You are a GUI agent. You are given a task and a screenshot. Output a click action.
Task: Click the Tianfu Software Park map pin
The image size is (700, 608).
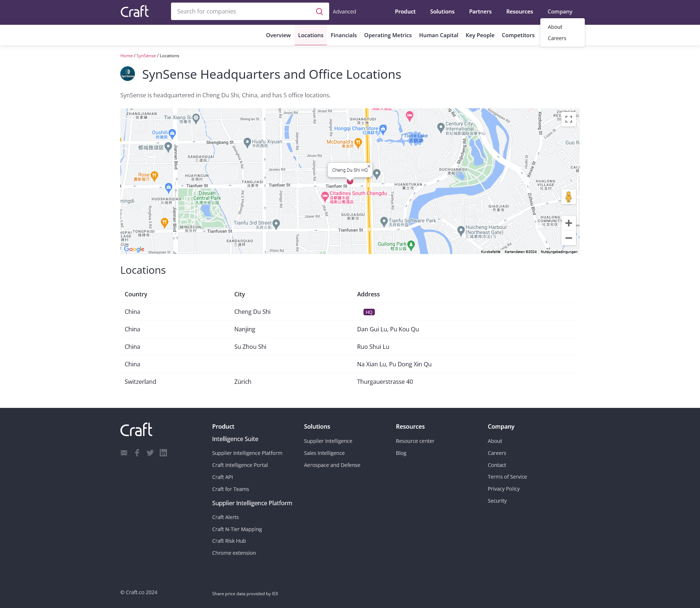click(384, 222)
